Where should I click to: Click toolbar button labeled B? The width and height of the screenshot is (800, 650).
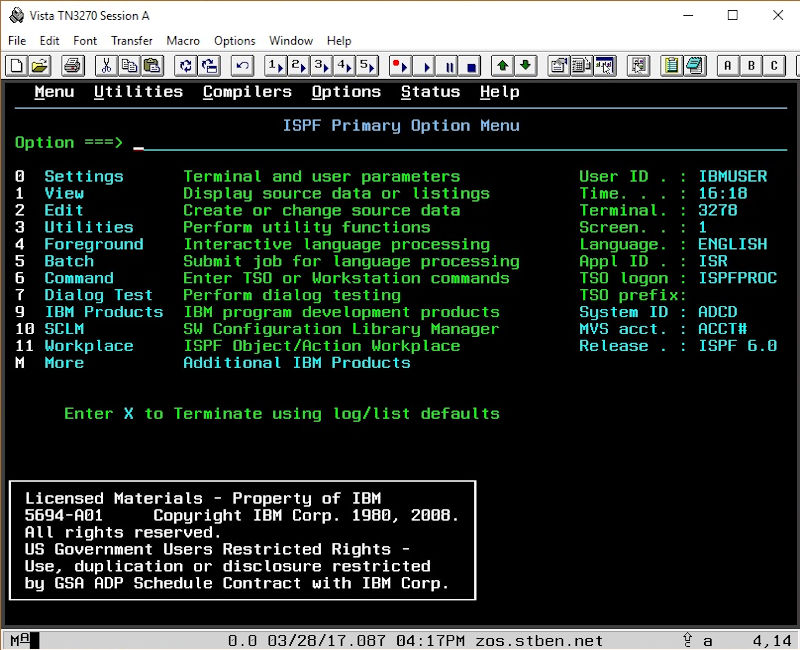click(751, 66)
